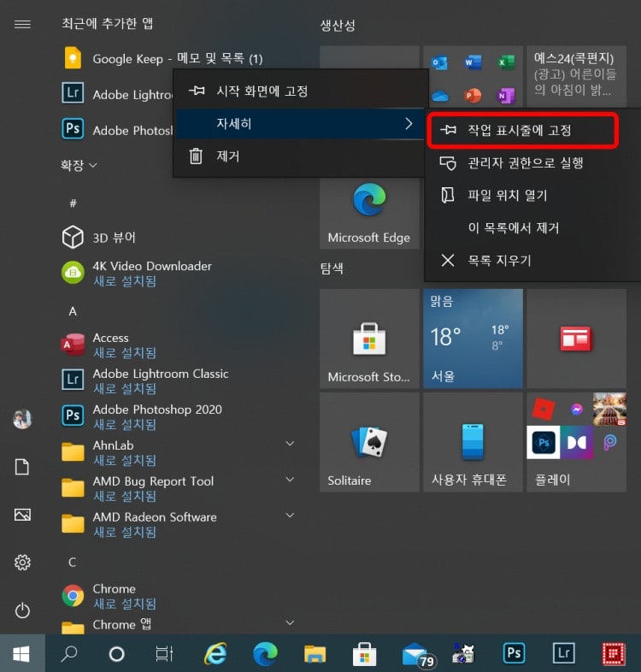Launch Microsoft Edge from the taskbar

pyautogui.click(x=265, y=654)
